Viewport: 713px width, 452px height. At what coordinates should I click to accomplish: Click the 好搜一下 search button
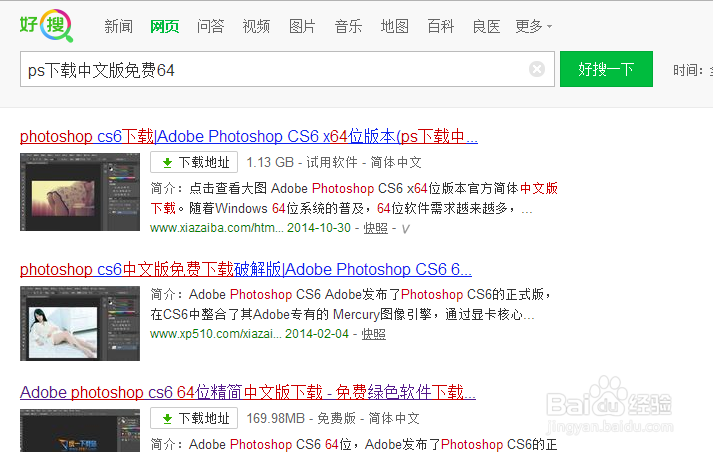(606, 69)
